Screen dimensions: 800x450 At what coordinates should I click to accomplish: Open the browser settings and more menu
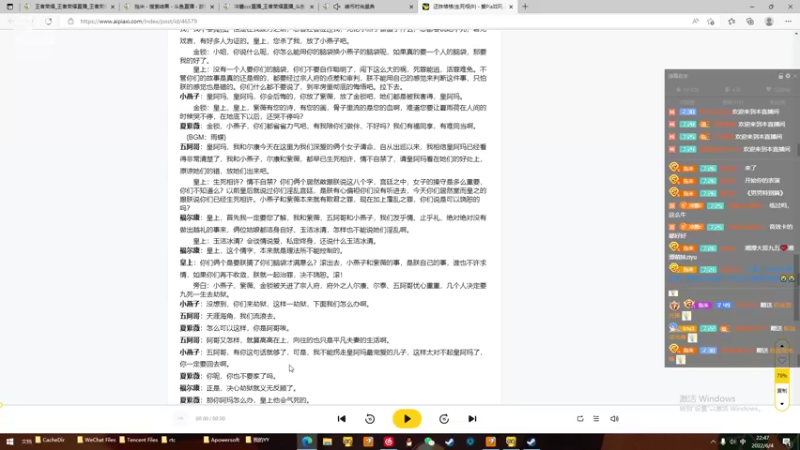[788, 21]
